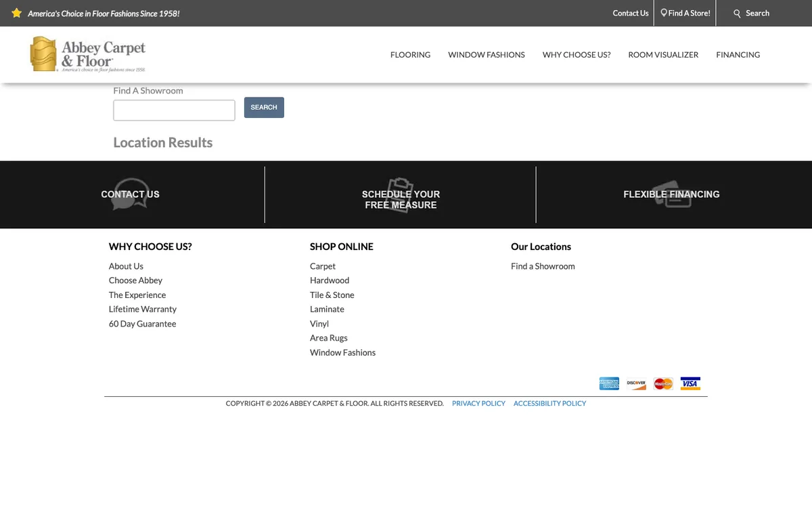Screen dimensions: 812x508
Task: Open the Window Fashions menu
Action: (x=487, y=55)
